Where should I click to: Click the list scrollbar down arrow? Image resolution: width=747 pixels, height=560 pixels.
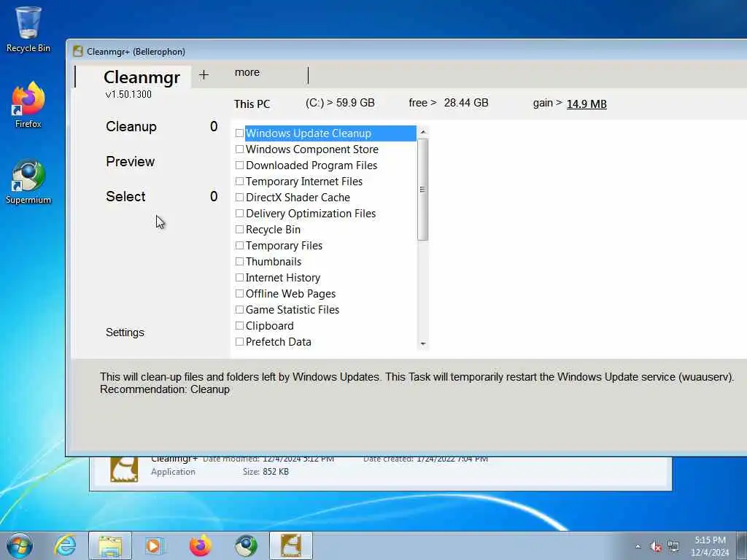point(422,344)
